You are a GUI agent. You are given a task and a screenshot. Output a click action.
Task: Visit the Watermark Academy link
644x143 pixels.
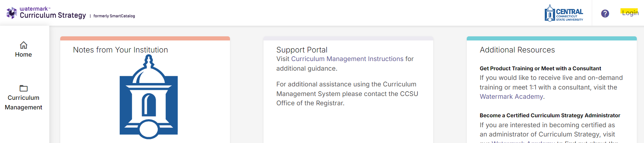tap(511, 97)
